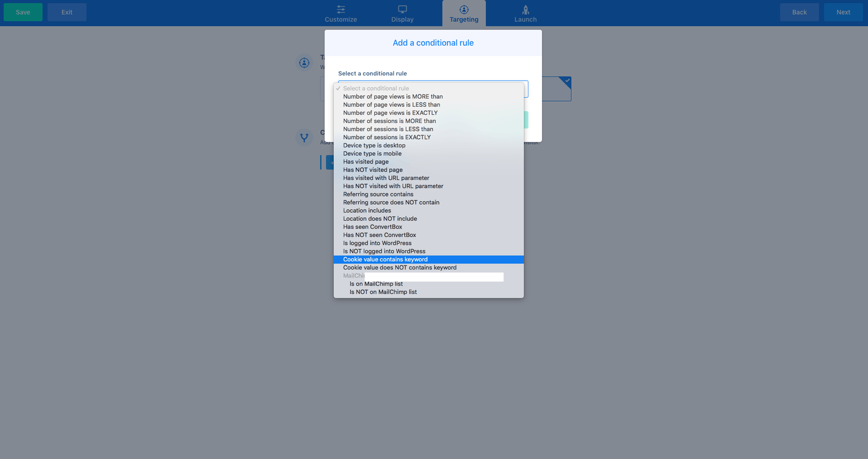Image resolution: width=868 pixels, height=459 pixels.
Task: Choose Has NOT visited with URL parameter
Action: [429, 186]
